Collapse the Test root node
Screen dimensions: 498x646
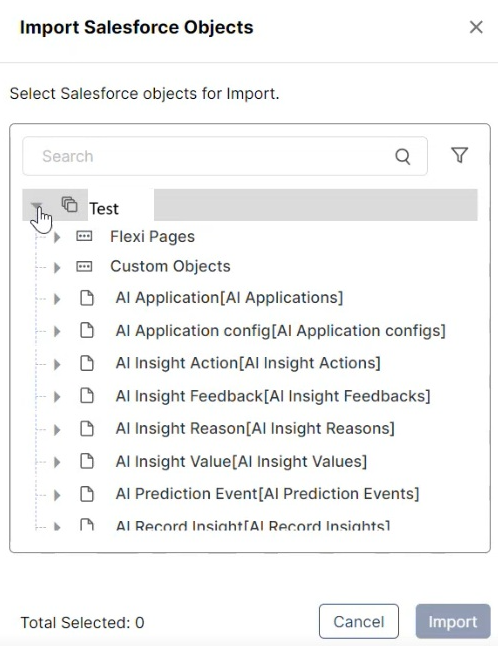[37, 206]
